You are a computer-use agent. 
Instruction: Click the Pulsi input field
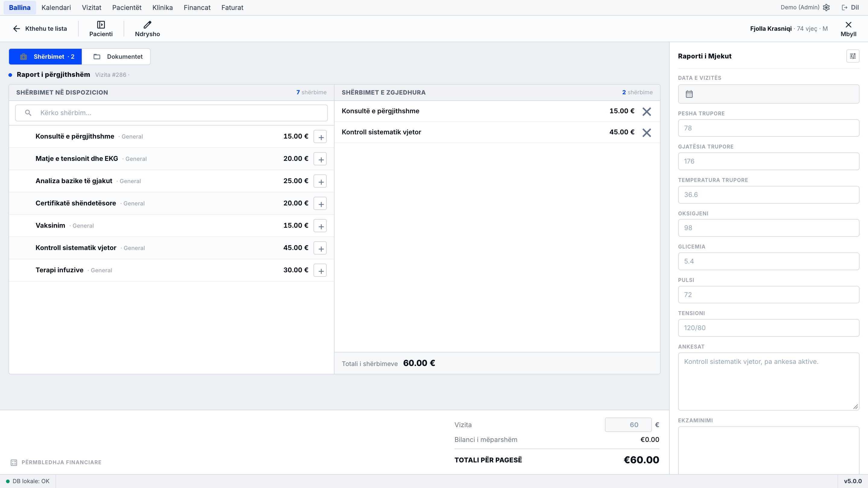(x=768, y=295)
